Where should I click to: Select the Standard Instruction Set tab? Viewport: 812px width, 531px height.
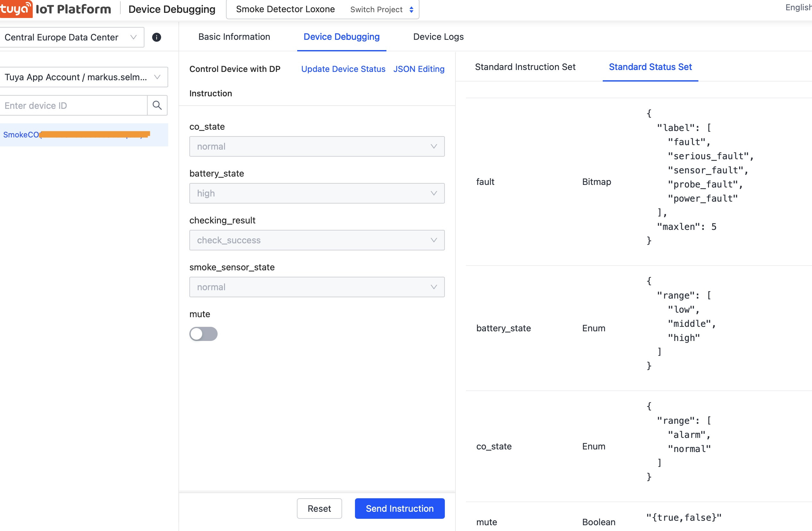click(525, 67)
